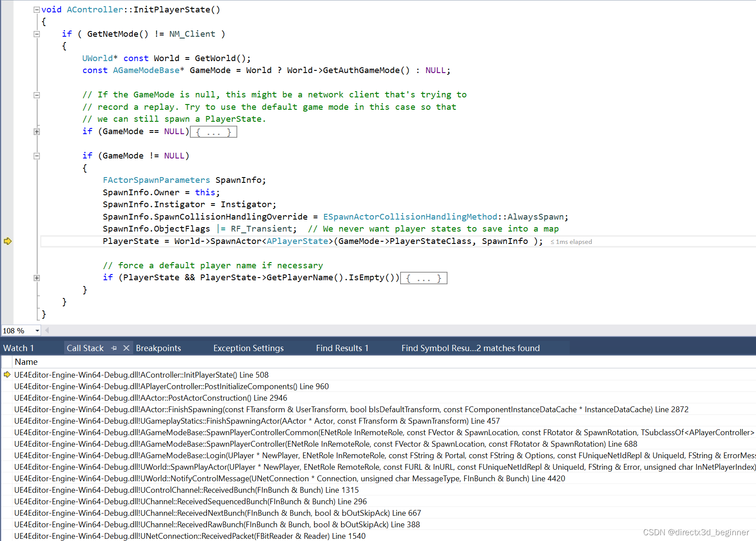Image resolution: width=756 pixels, height=541 pixels.
Task: Select the Call Stack tab
Action: (85, 348)
